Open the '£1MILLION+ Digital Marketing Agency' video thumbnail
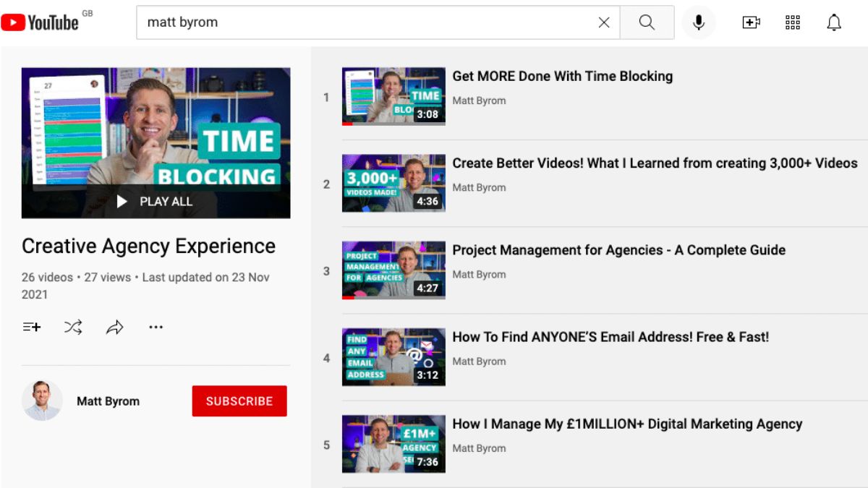Image resolution: width=868 pixels, height=488 pixels. point(393,443)
